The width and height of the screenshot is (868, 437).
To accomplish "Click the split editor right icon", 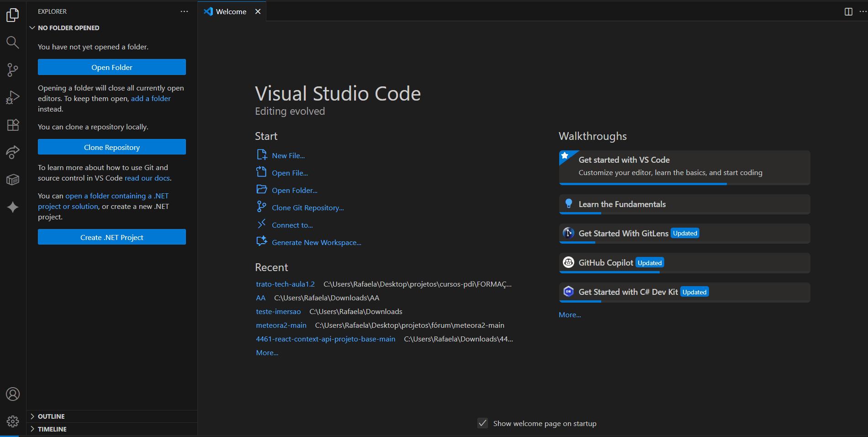I will pos(848,11).
